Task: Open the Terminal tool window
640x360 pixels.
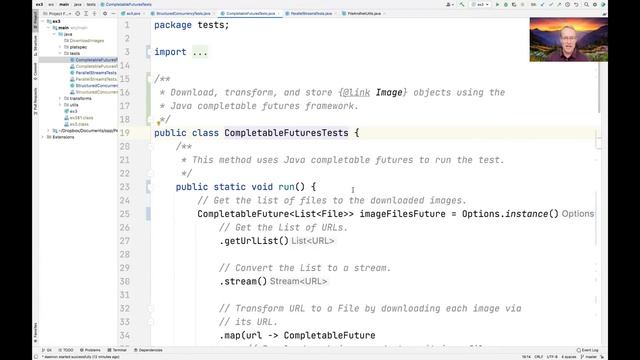Action: (x=117, y=350)
